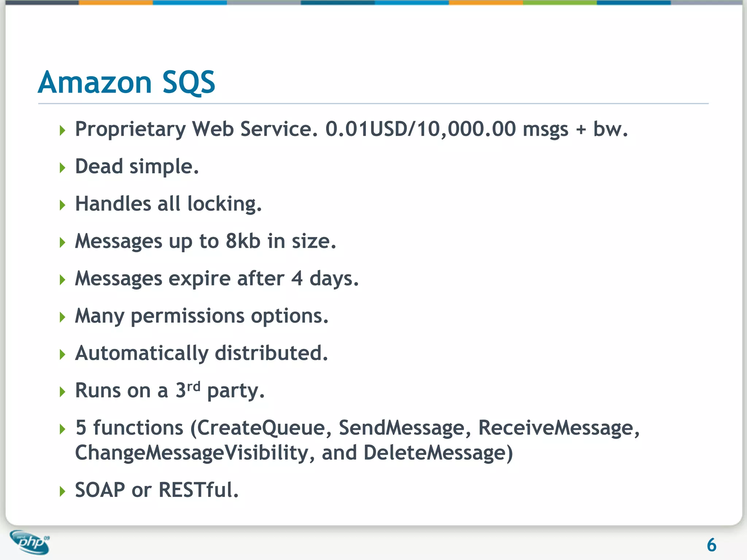747x560 pixels.
Task: Click the arrow bullet before Messages up to 8kb
Action: [x=62, y=242]
